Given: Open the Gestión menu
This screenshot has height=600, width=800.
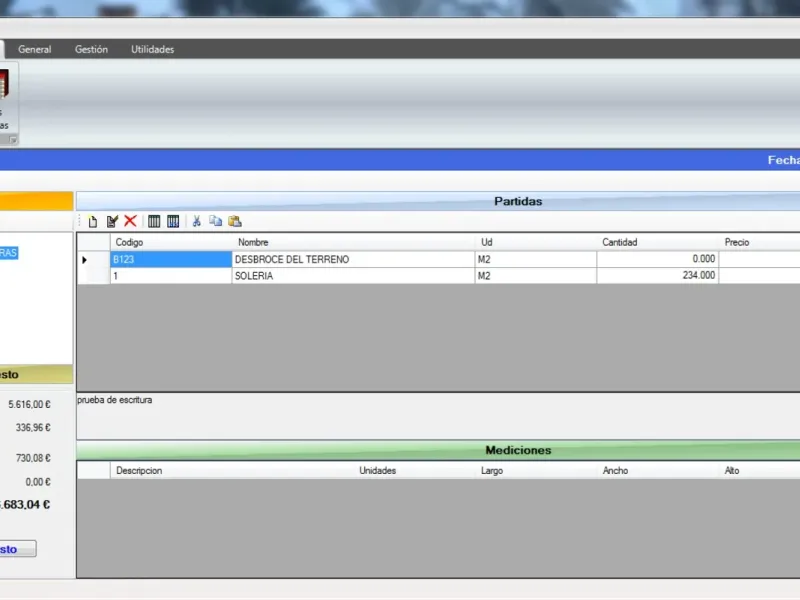Looking at the screenshot, I should pyautogui.click(x=91, y=49).
